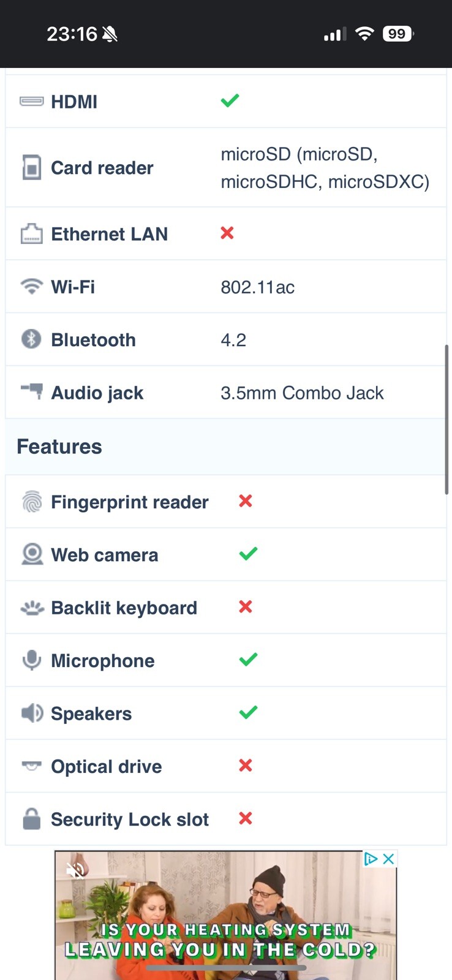The image size is (452, 980).
Task: Open the heating system video advertisement
Action: (x=226, y=915)
